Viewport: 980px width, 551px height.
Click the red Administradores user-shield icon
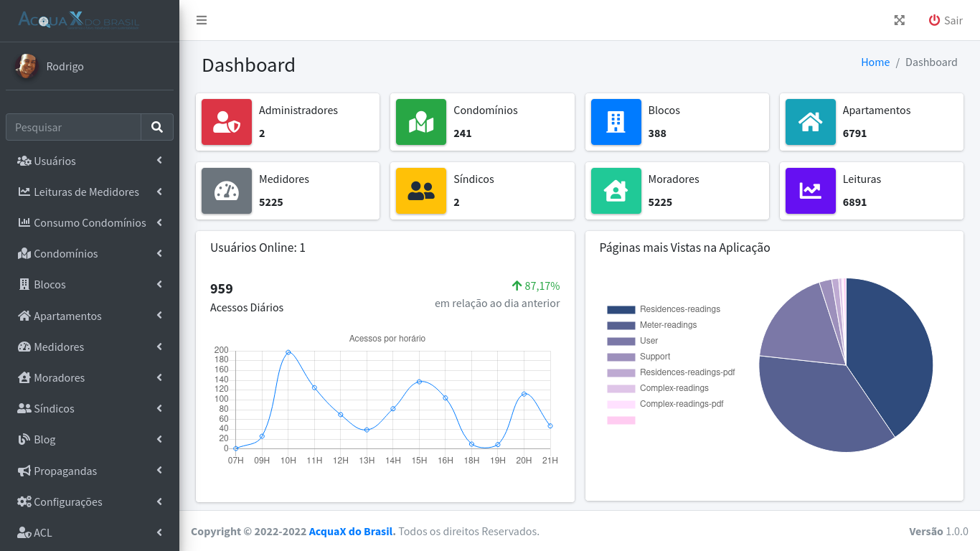(227, 122)
